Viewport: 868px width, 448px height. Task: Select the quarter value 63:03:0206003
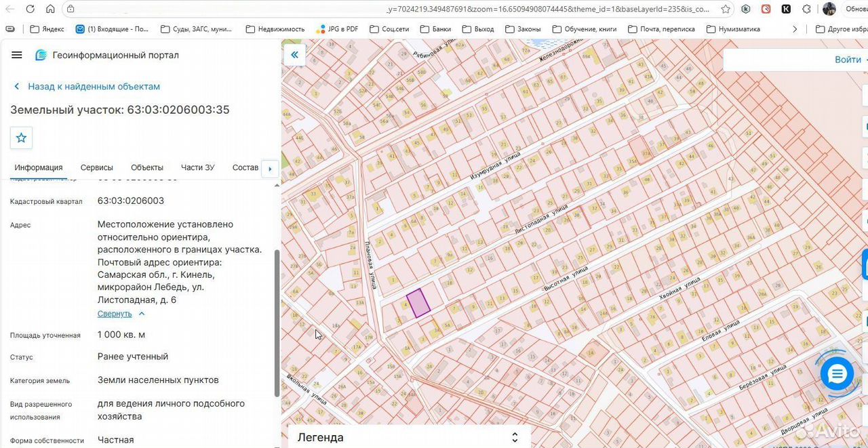(x=131, y=201)
